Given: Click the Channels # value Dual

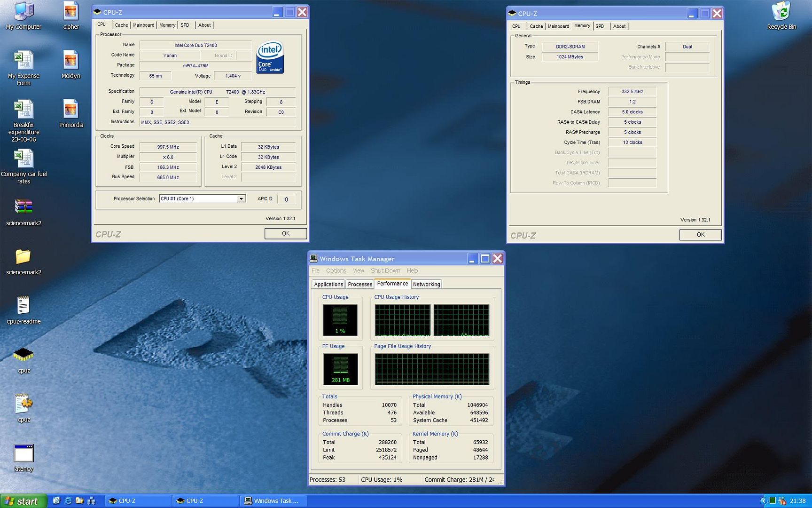Looking at the screenshot, I should (x=687, y=47).
